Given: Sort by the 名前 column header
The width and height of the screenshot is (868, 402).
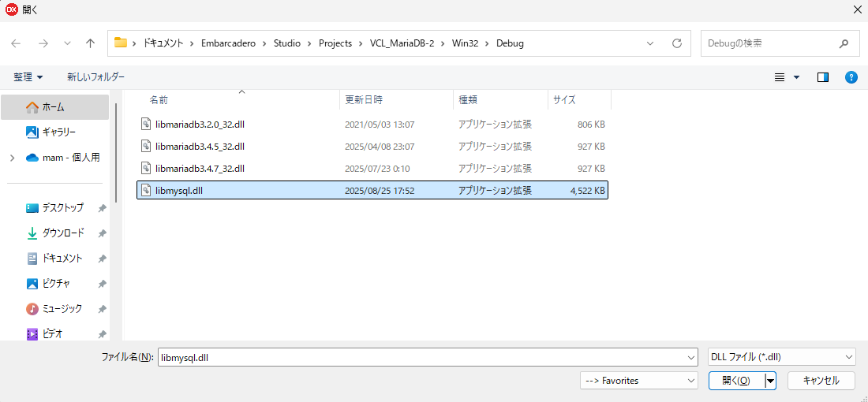Looking at the screenshot, I should click(x=238, y=100).
